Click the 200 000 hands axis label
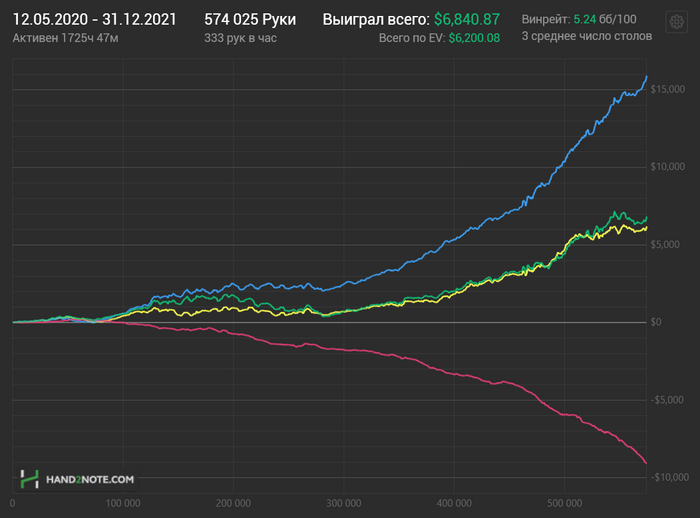700x518 pixels. tap(233, 503)
